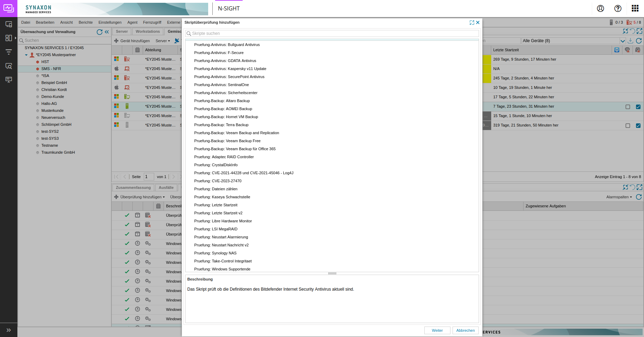Click the download icon beside Alle Geräte
The height and width of the screenshot is (337, 644).
(630, 41)
